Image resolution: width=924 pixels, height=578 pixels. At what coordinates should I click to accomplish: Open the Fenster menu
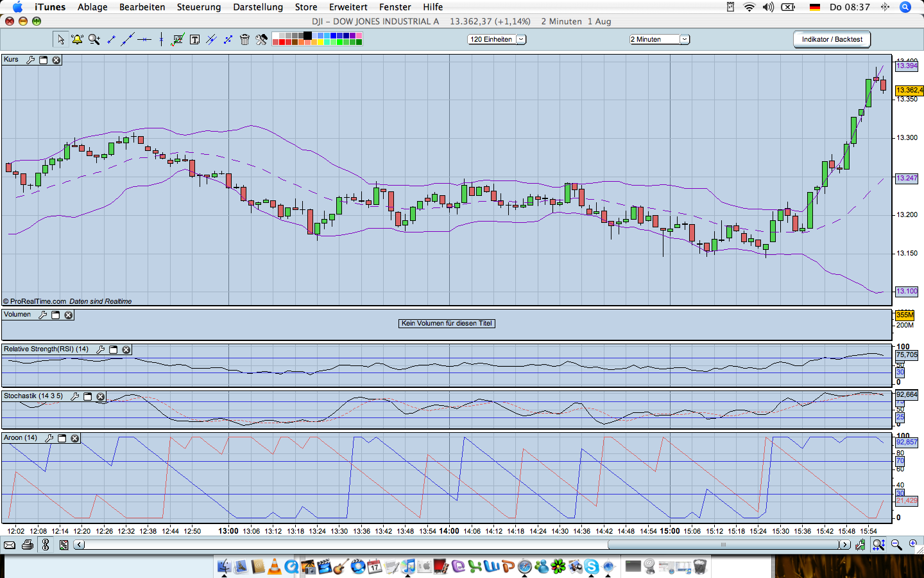[395, 7]
